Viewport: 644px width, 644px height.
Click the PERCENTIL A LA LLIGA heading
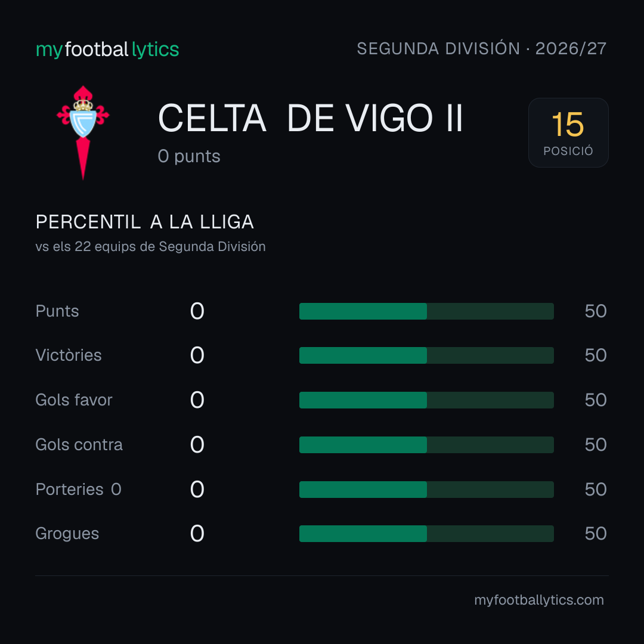click(x=144, y=222)
